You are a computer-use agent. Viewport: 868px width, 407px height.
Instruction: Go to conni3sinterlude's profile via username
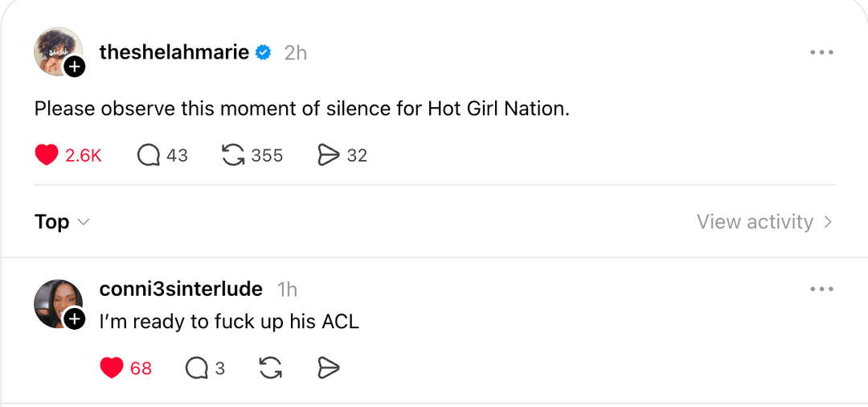point(181,289)
